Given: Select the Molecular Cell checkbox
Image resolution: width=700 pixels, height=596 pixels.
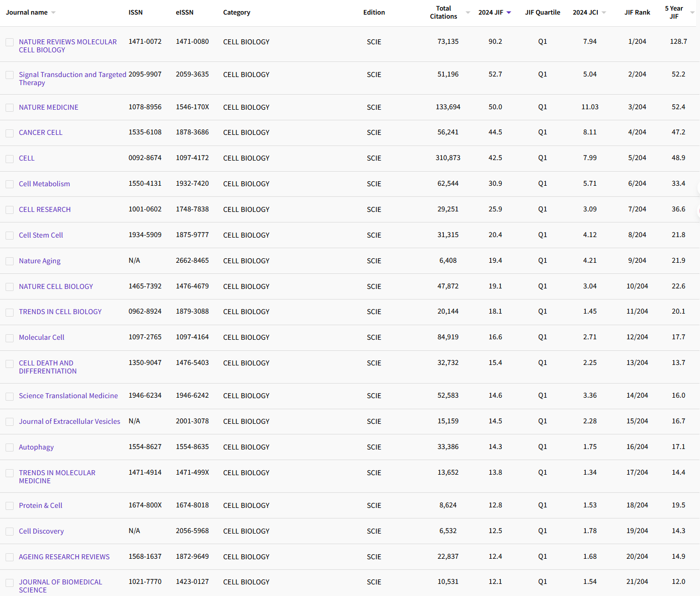Looking at the screenshot, I should point(10,338).
